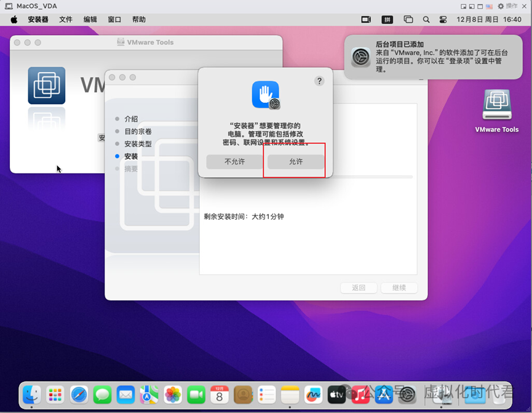This screenshot has width=532, height=413.
Task: Close the VMware Tools Finder window
Action: pyautogui.click(x=17, y=42)
